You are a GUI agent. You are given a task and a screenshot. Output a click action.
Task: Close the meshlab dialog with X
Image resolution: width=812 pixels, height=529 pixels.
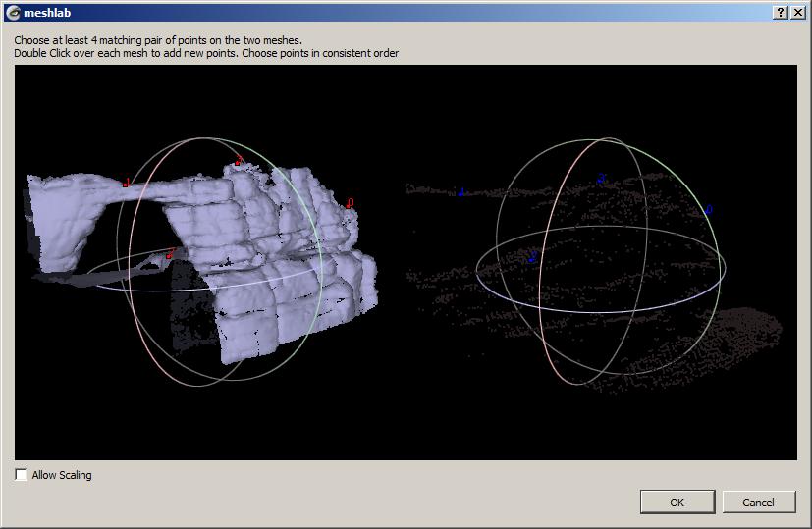(x=798, y=13)
